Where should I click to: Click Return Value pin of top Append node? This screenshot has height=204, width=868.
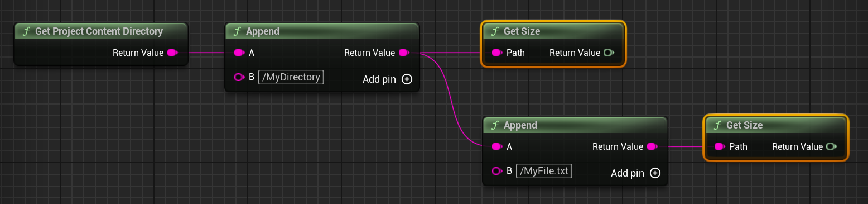pyautogui.click(x=404, y=53)
